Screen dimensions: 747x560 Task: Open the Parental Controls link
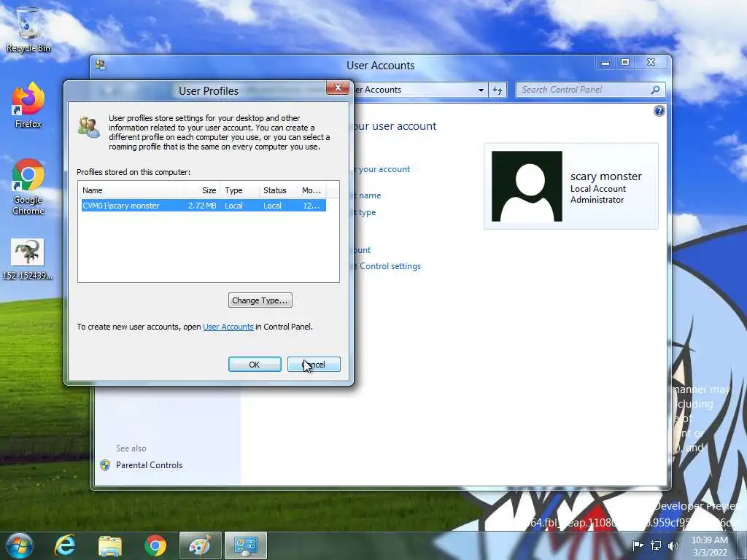149,465
